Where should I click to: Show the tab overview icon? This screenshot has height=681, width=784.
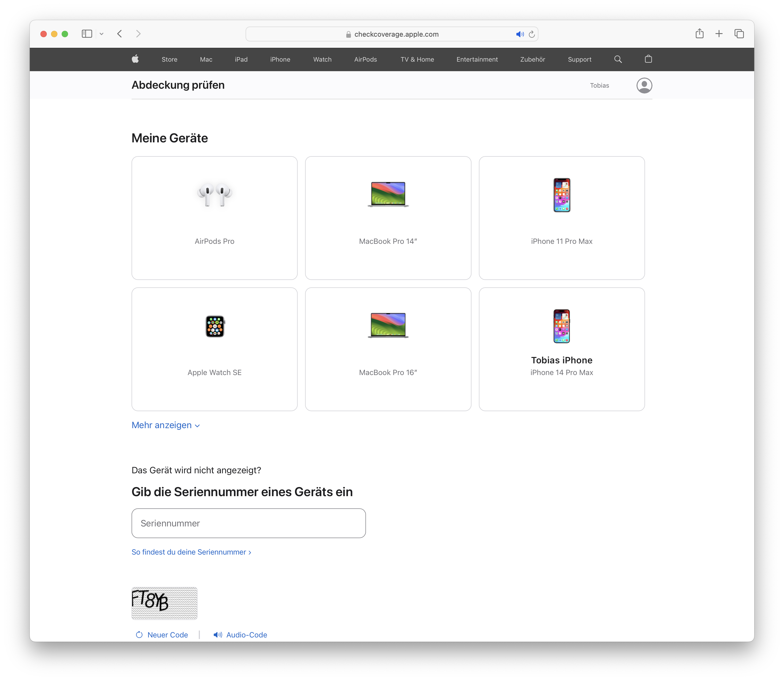[739, 34]
